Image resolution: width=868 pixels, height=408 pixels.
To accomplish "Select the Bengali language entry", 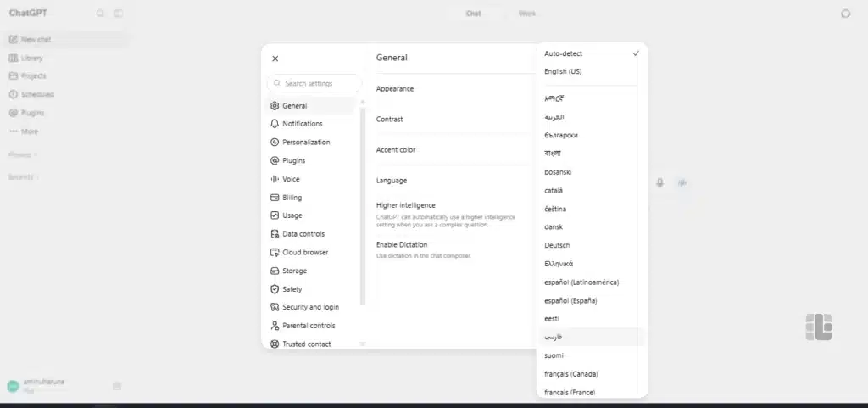I will point(591,154).
